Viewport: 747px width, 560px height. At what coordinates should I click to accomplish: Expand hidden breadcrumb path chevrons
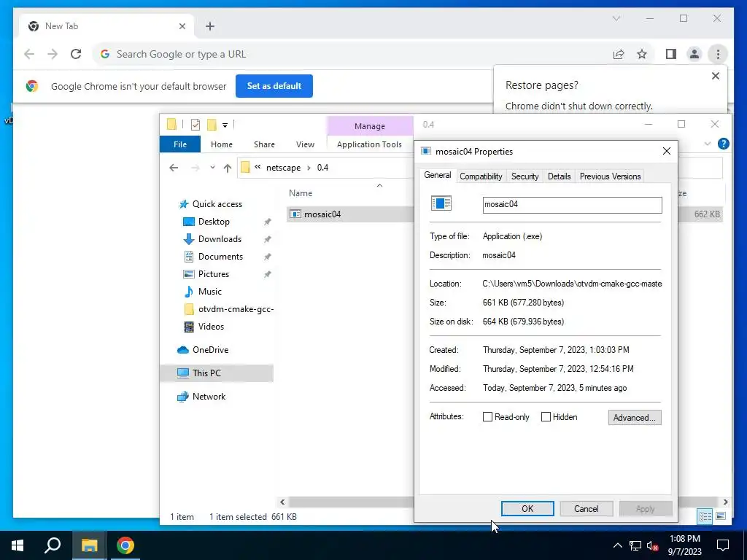[x=258, y=167]
